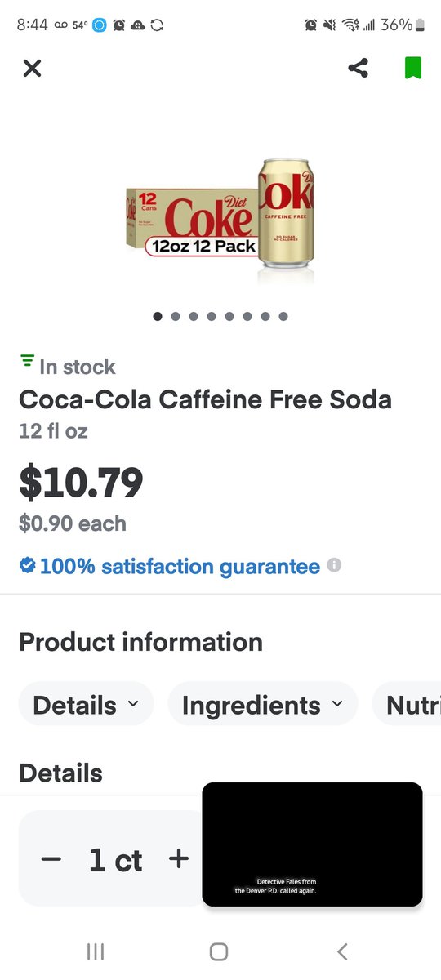
Task: Tap the share icon
Action: pyautogui.click(x=358, y=68)
